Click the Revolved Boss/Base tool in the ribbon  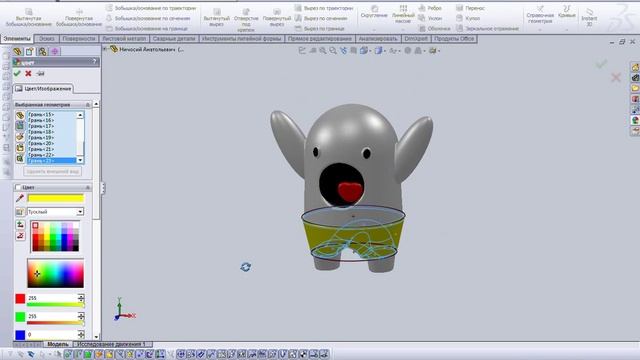tap(79, 17)
